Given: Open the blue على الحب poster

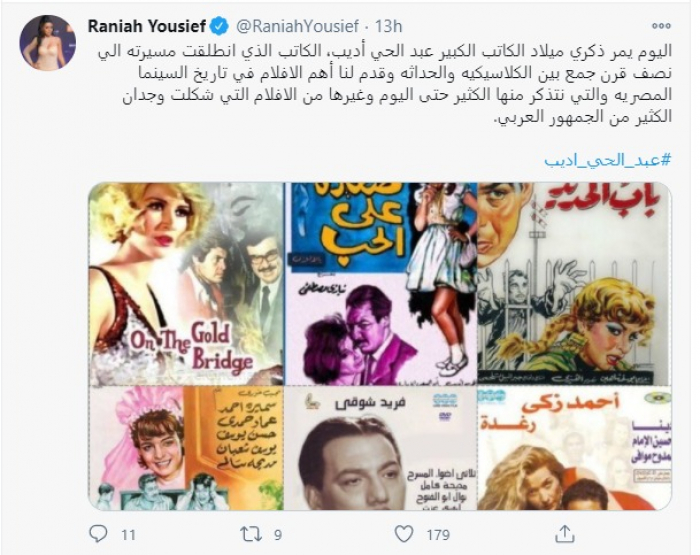Looking at the screenshot, I should (381, 284).
